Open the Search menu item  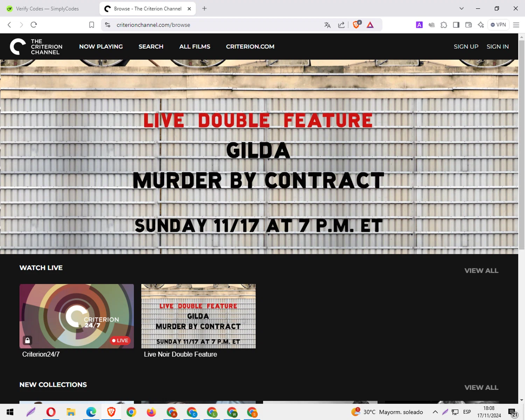[151, 47]
